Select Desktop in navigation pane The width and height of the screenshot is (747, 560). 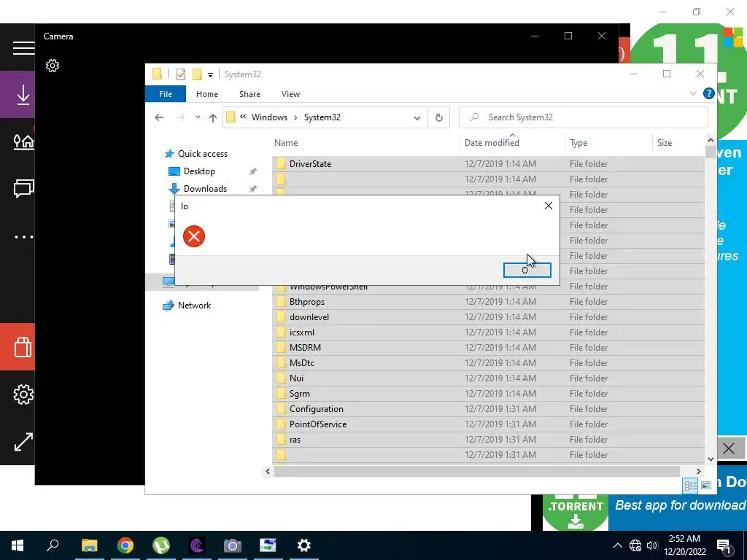point(199,171)
